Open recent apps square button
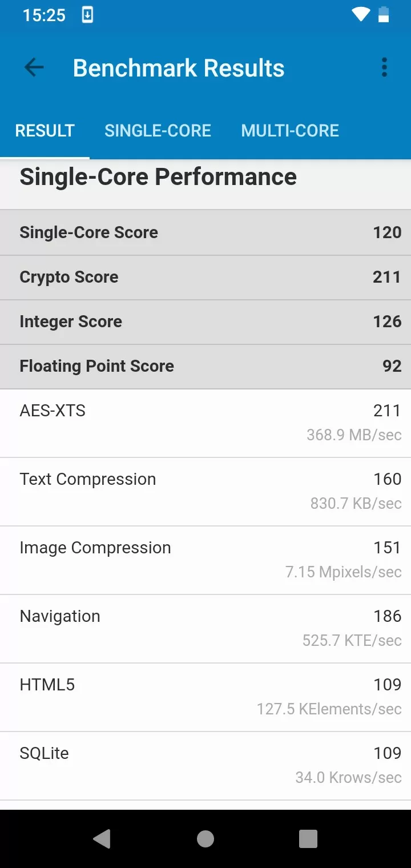 (x=308, y=838)
